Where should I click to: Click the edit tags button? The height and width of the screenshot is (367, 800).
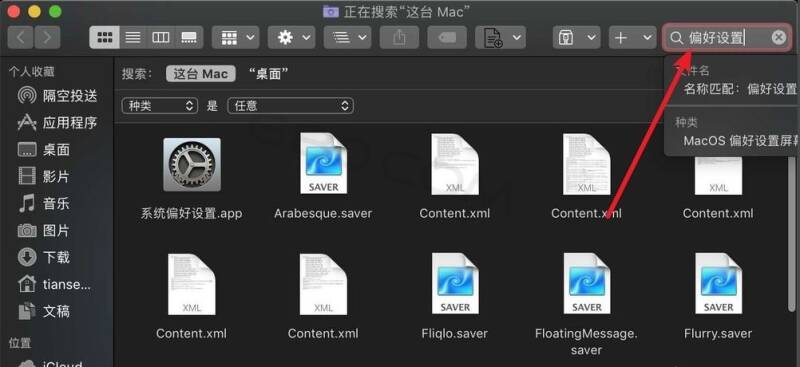tap(447, 37)
